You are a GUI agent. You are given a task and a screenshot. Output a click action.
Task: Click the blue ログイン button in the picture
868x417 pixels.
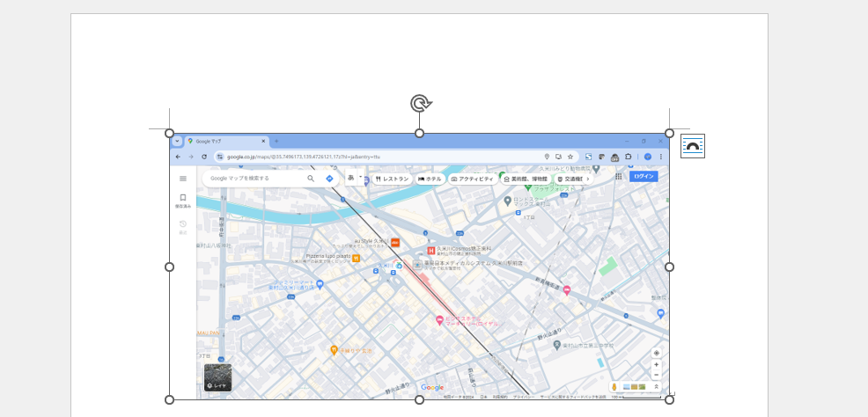pos(644,177)
